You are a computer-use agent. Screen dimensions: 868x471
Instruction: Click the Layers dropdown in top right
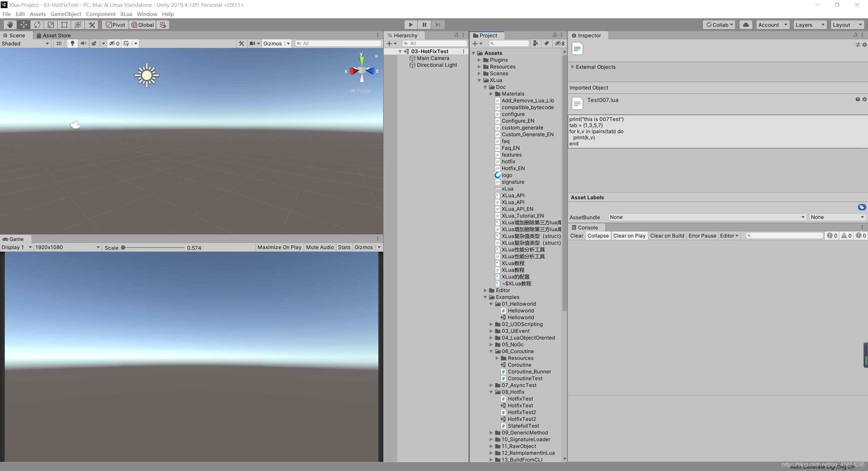[x=809, y=24]
